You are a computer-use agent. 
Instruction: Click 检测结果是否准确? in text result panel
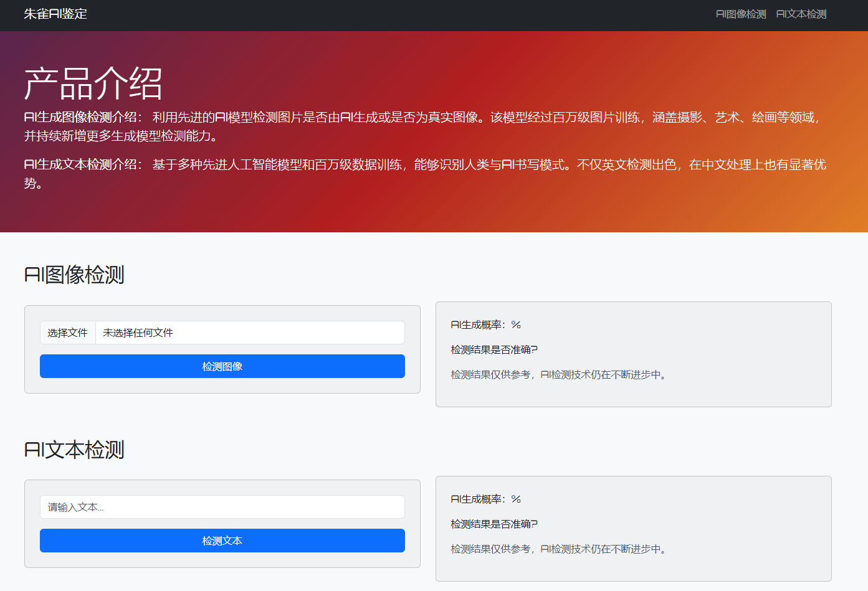[x=494, y=524]
